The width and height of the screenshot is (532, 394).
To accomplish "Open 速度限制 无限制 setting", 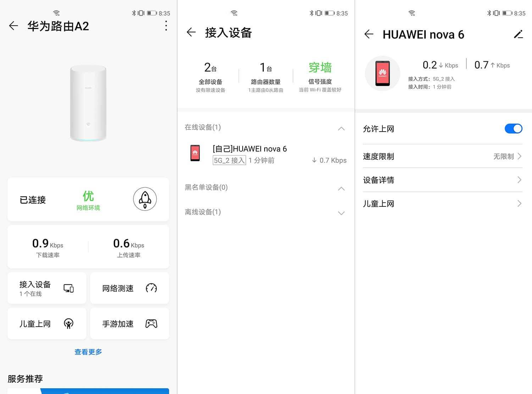I will tap(442, 156).
